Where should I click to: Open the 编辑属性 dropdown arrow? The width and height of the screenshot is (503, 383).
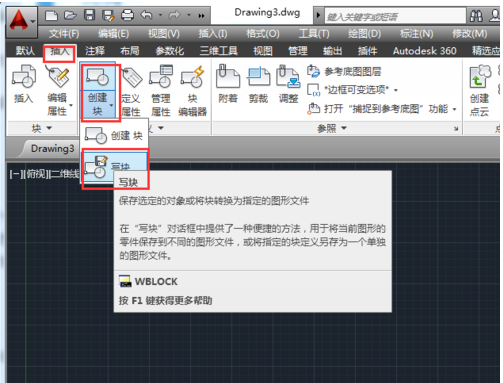point(71,105)
